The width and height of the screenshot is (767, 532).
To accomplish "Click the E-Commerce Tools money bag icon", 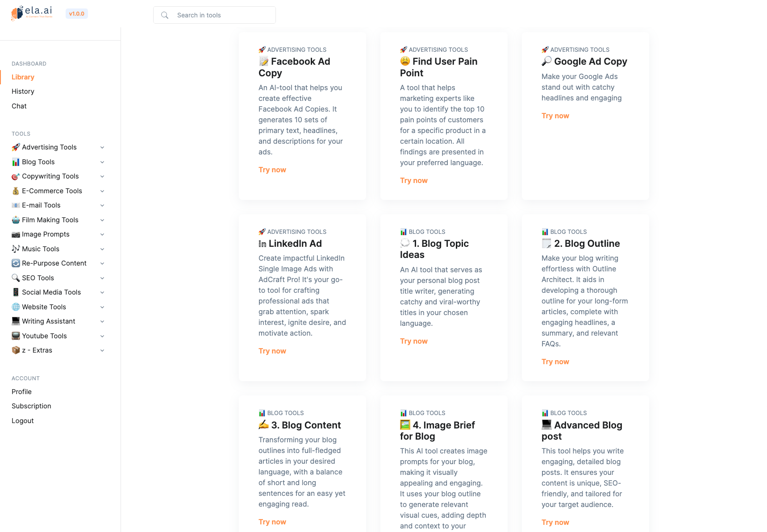I will [16, 191].
